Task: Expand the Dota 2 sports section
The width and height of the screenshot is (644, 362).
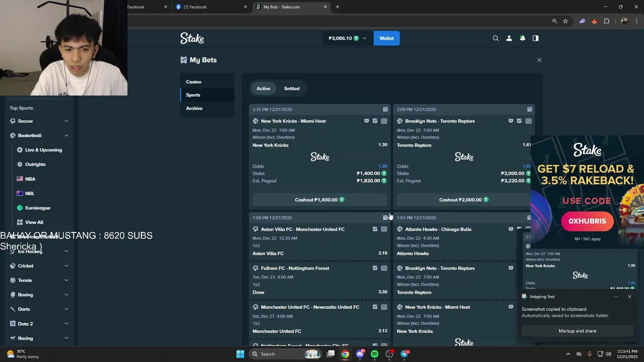Action: click(66, 324)
